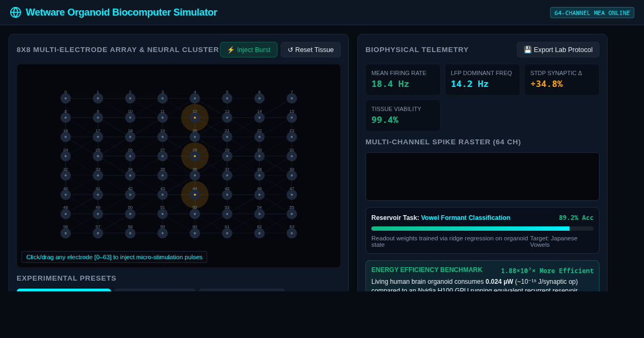Screen dimensions: 644x338
Task: Select electrode 63 in the array
Action: [291, 233]
